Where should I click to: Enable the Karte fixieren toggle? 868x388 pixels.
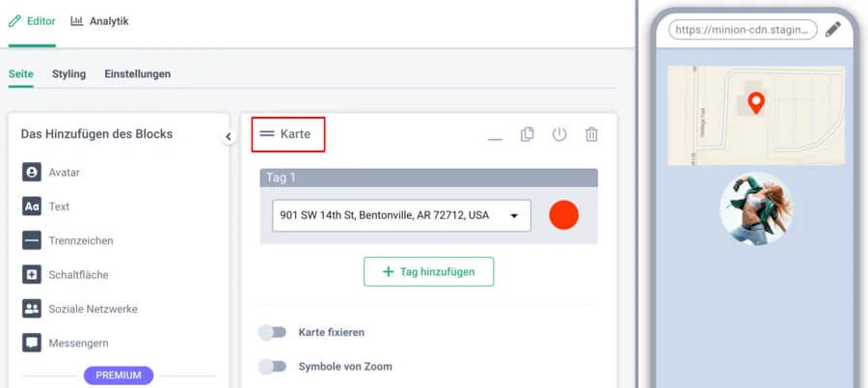(273, 332)
